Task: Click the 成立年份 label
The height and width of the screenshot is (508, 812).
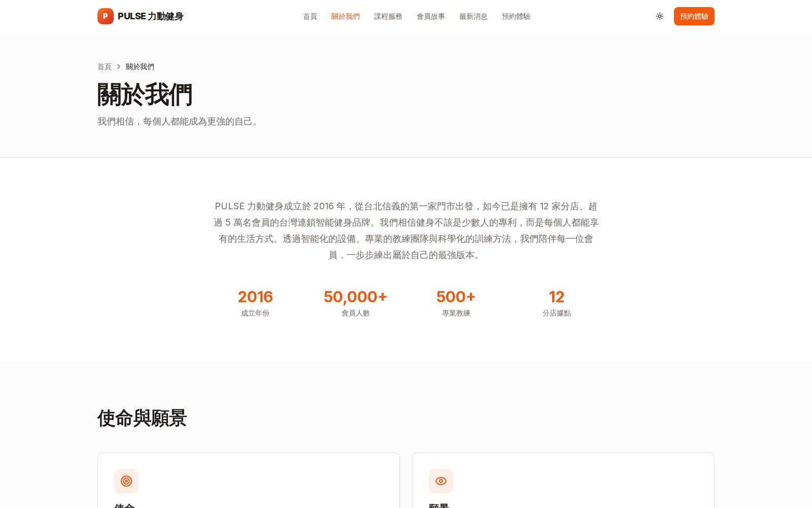Action: [255, 313]
